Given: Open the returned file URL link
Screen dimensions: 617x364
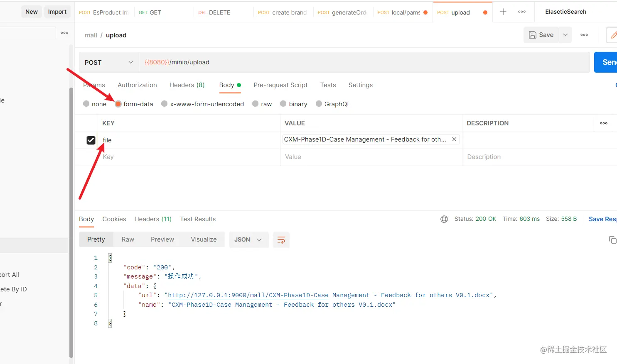Looking at the screenshot, I should 248,295.
